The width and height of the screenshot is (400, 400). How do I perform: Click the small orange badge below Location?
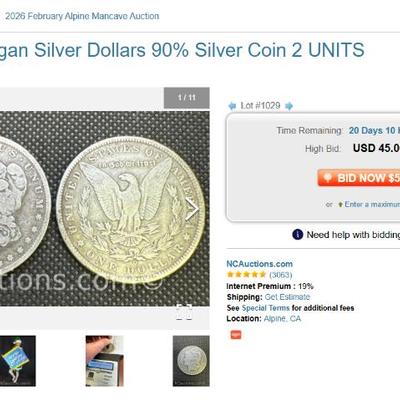pos(236,334)
